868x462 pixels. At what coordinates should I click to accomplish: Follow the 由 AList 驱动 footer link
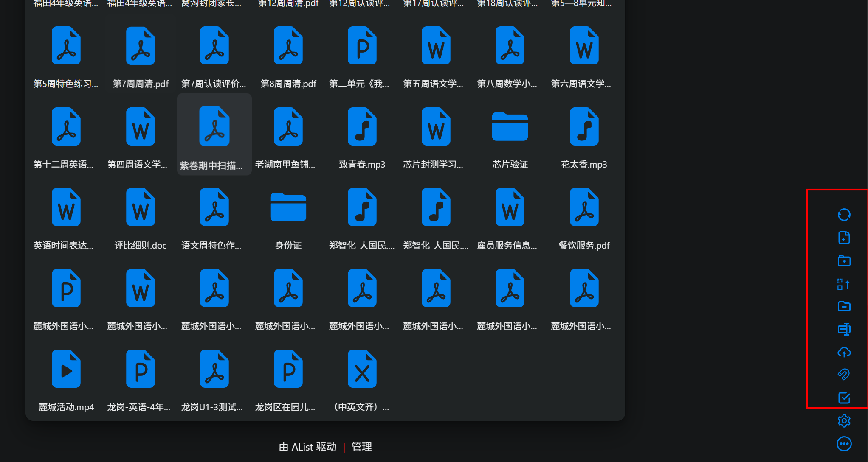(307, 447)
